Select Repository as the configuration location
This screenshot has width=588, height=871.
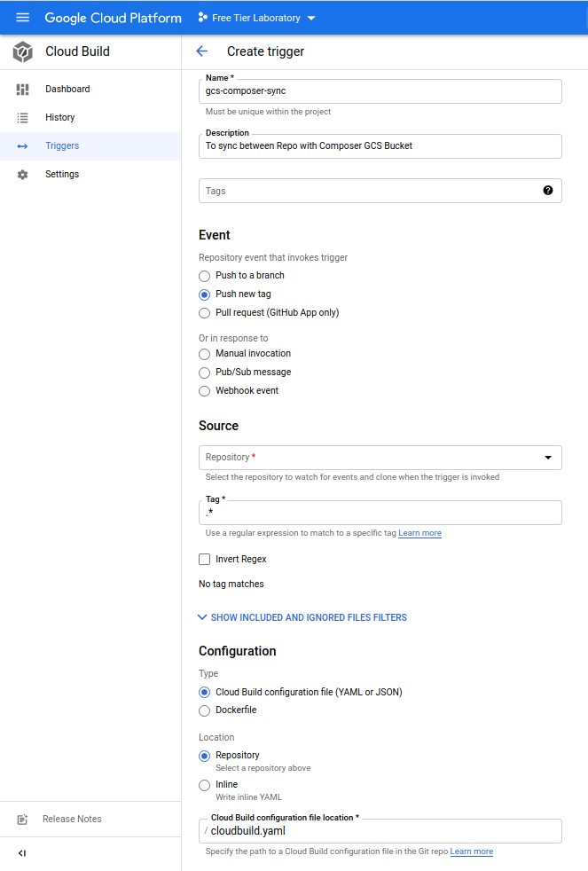204,756
